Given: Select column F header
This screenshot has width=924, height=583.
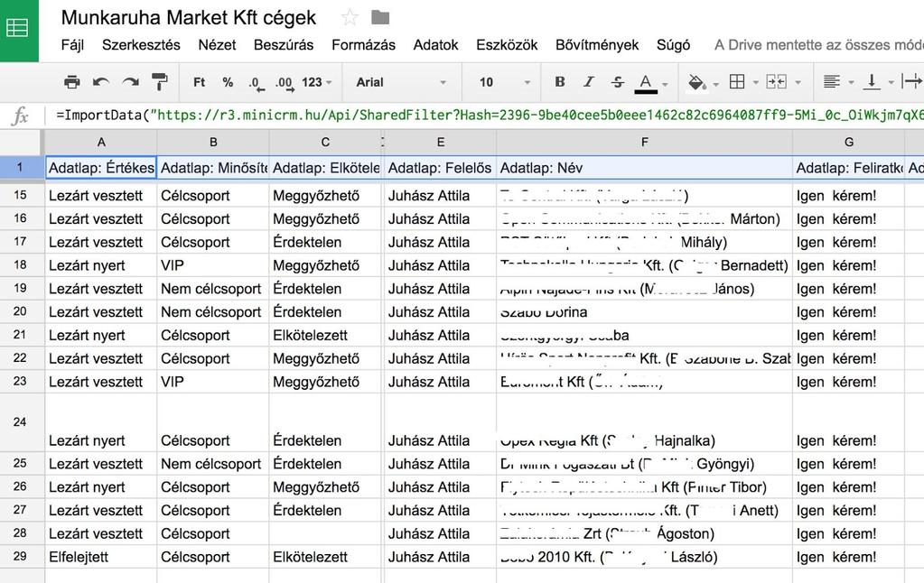Looking at the screenshot, I should [645, 142].
